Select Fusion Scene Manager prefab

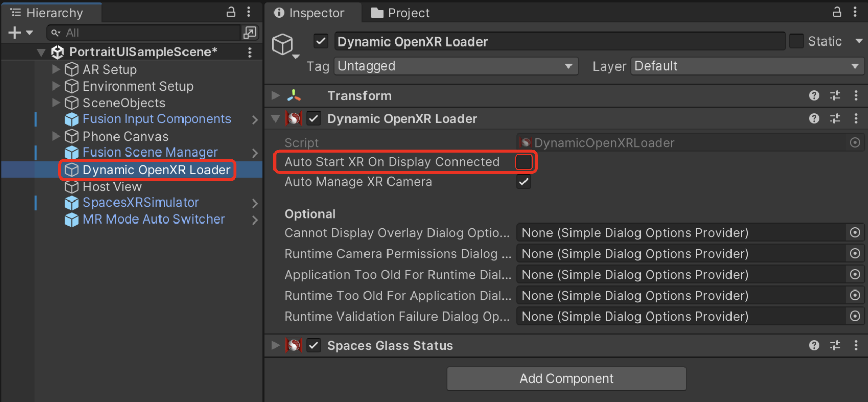tap(150, 152)
